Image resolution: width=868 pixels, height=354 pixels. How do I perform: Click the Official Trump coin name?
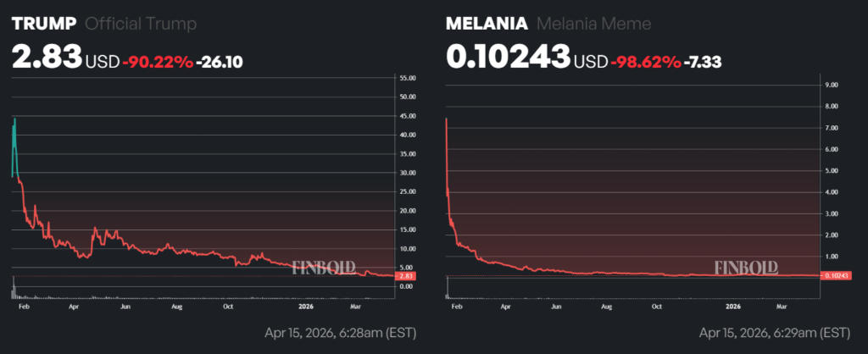[142, 24]
